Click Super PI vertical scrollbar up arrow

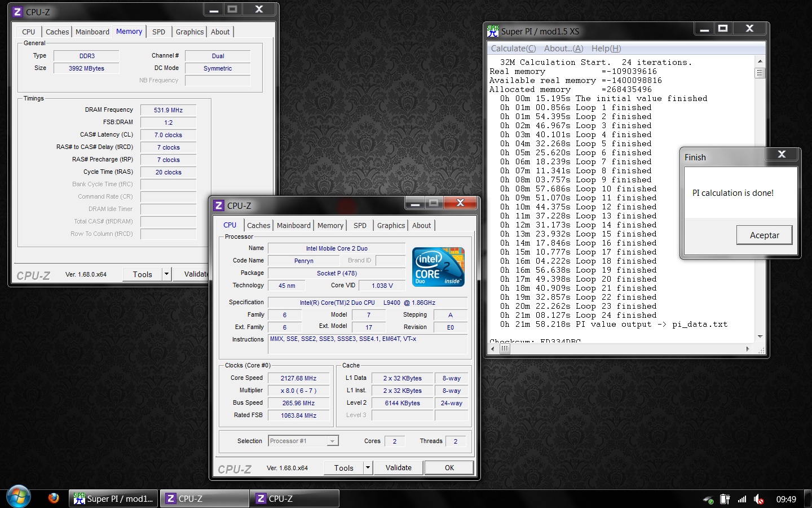click(x=760, y=61)
